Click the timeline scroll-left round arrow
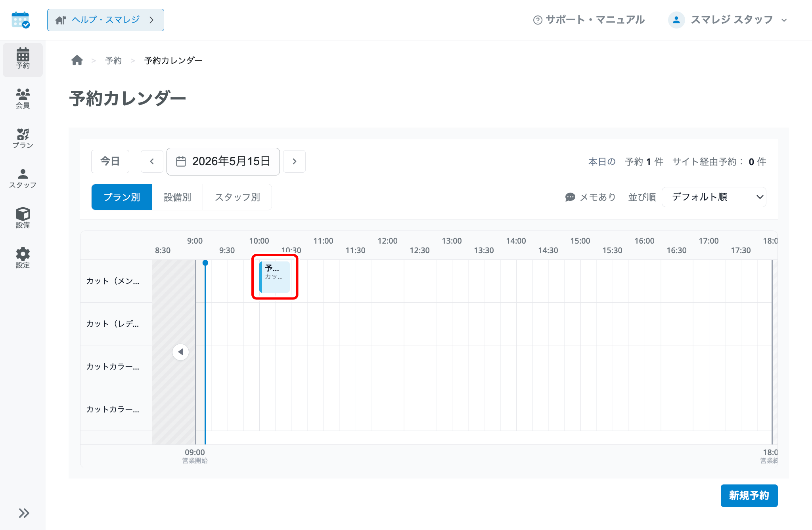812x530 pixels. tap(180, 352)
